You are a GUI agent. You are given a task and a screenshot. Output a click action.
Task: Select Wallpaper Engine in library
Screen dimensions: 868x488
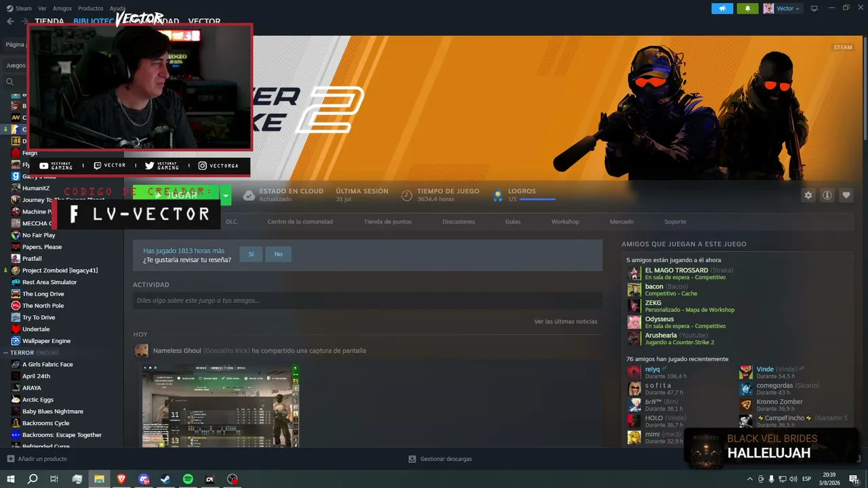(46, 341)
